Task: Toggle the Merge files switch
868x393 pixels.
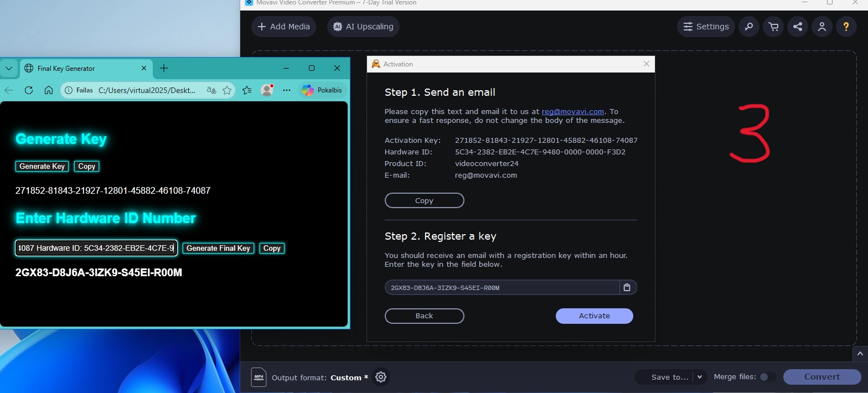Action: [766, 377]
